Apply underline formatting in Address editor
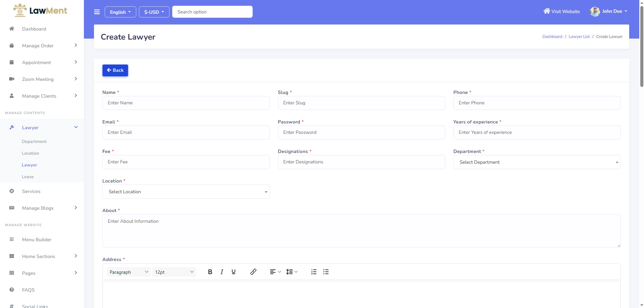The image size is (644, 308). click(234, 272)
